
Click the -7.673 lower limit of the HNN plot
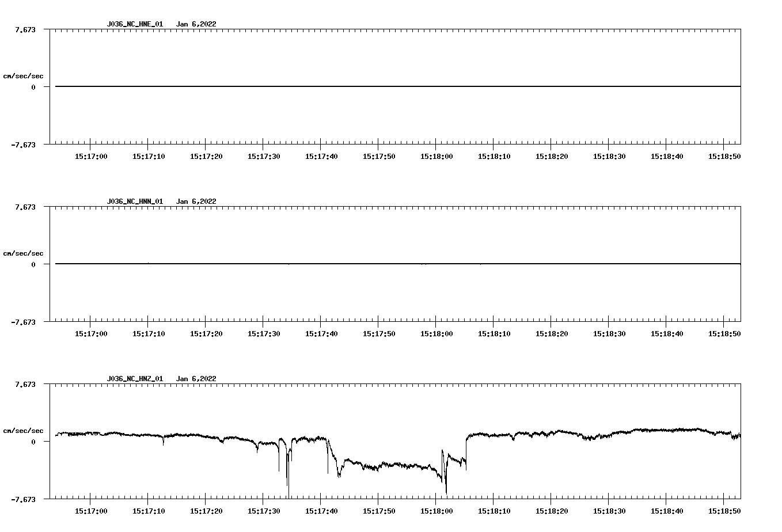point(24,322)
